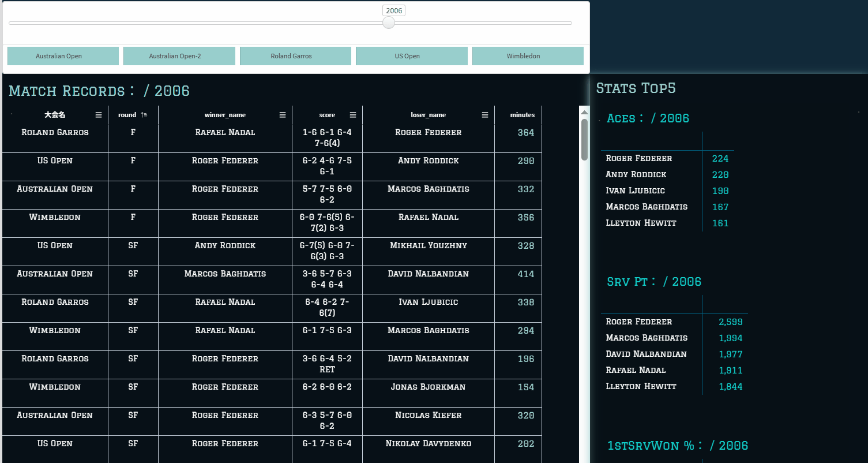Select score cell 6-4 6-2 7-6(7)

(327, 308)
